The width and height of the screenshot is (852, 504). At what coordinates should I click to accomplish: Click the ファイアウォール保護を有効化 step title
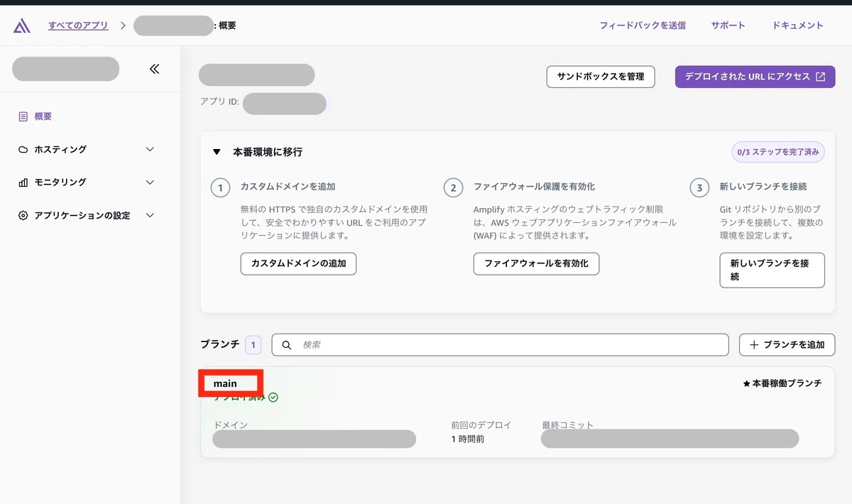535,187
